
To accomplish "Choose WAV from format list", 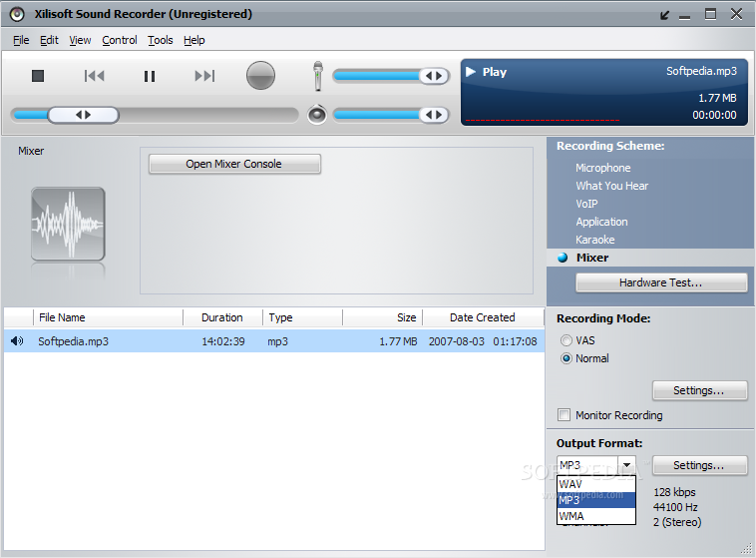I will pos(596,484).
